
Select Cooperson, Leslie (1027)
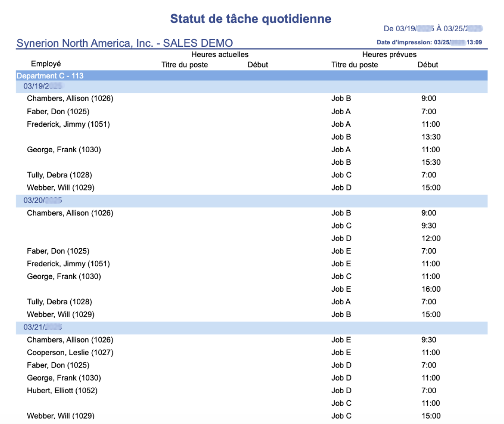tap(70, 352)
